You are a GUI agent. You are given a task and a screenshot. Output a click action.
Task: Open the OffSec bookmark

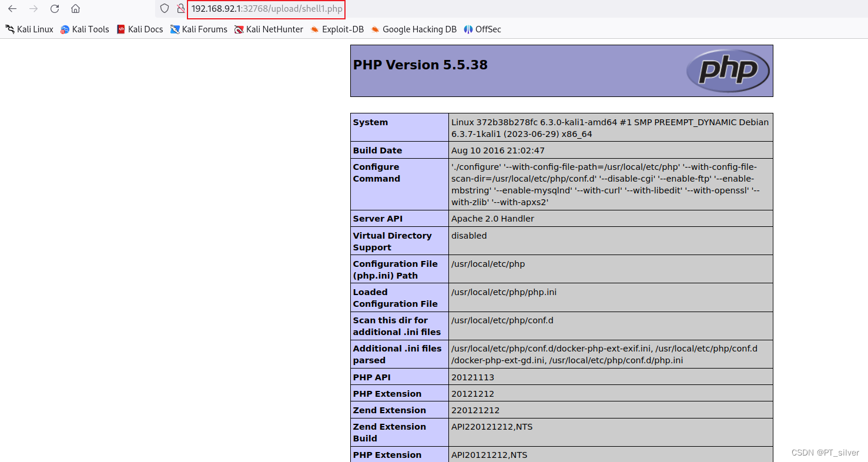point(482,29)
